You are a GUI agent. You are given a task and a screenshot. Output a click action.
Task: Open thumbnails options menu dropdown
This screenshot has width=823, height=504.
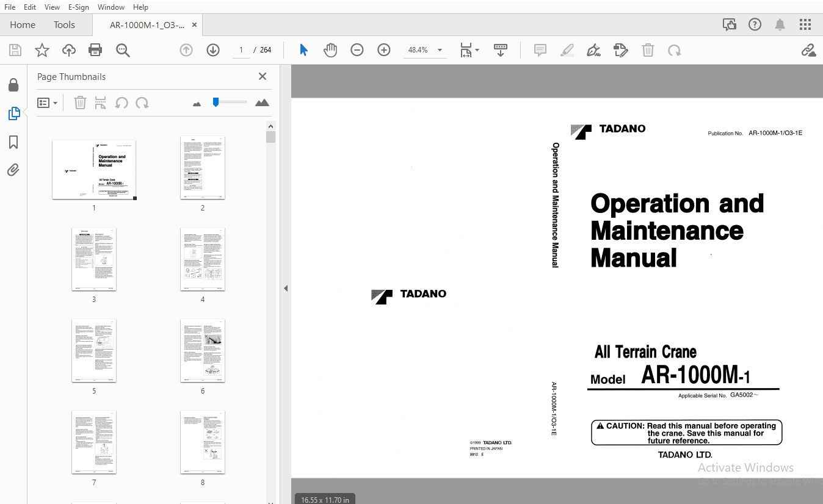[x=48, y=103]
